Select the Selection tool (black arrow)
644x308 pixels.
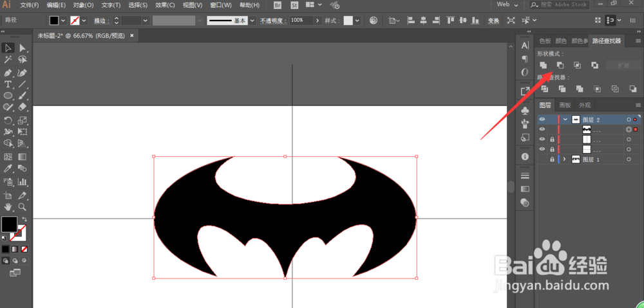coord(8,48)
